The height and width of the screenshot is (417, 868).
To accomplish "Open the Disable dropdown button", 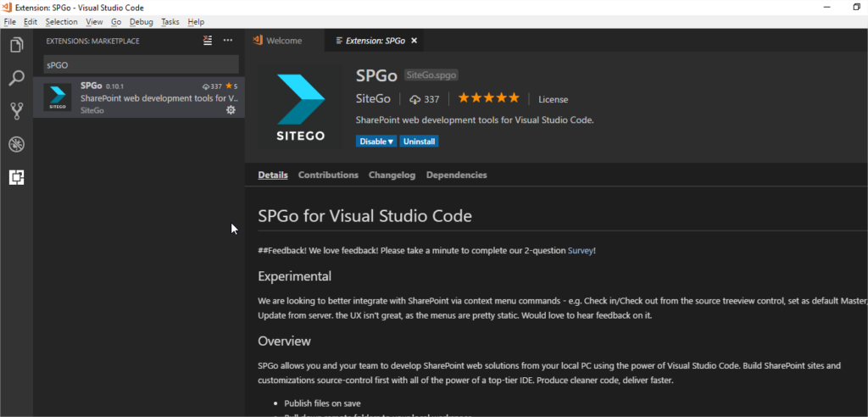I will (x=376, y=142).
